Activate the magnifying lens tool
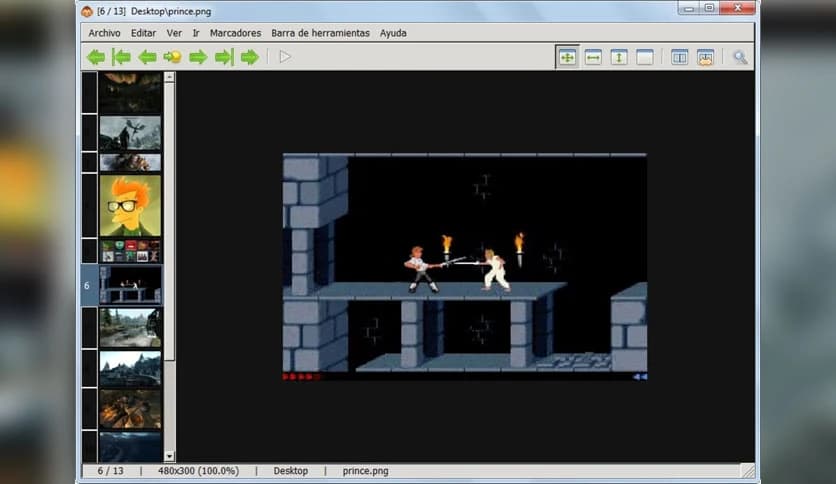The width and height of the screenshot is (836, 484). [740, 57]
